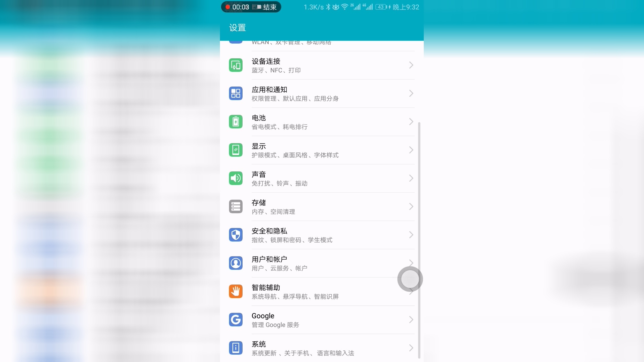Tap the Google G icon
The height and width of the screenshot is (362, 644).
236,320
